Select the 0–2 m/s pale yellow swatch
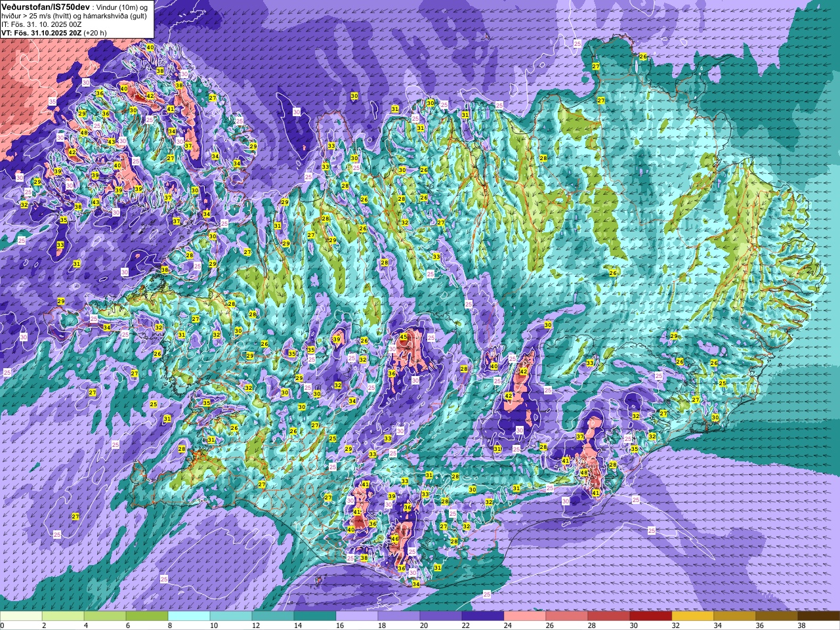This screenshot has height=630, width=840. [21, 616]
